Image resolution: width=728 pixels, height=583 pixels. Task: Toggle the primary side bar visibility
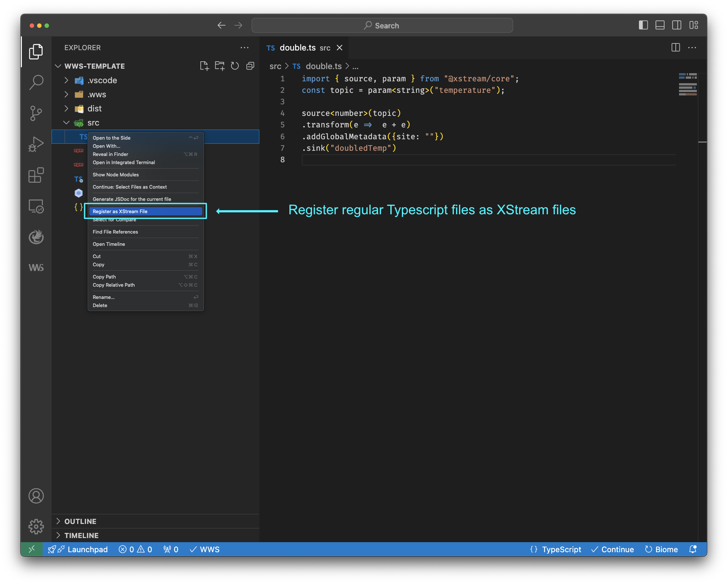(643, 25)
